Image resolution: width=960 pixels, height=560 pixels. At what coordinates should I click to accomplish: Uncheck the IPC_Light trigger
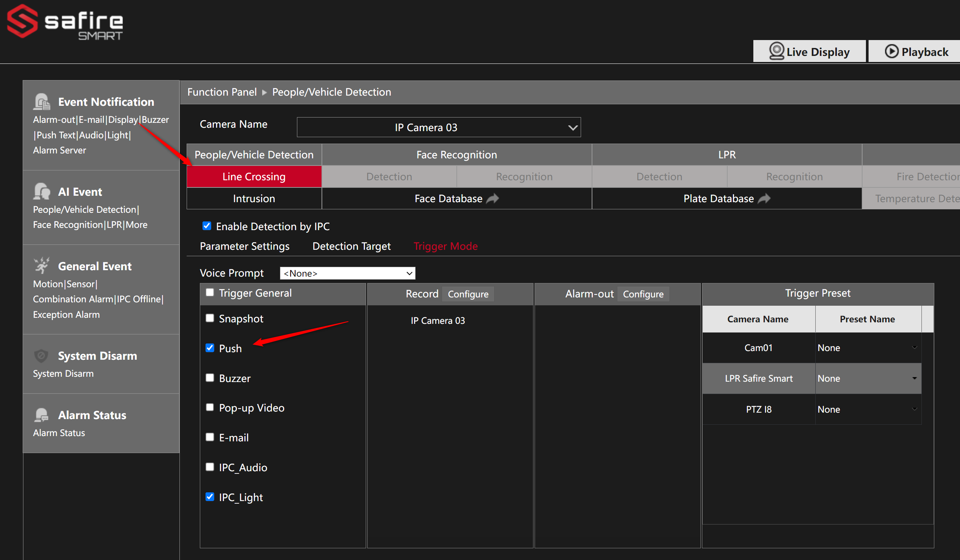pyautogui.click(x=210, y=497)
